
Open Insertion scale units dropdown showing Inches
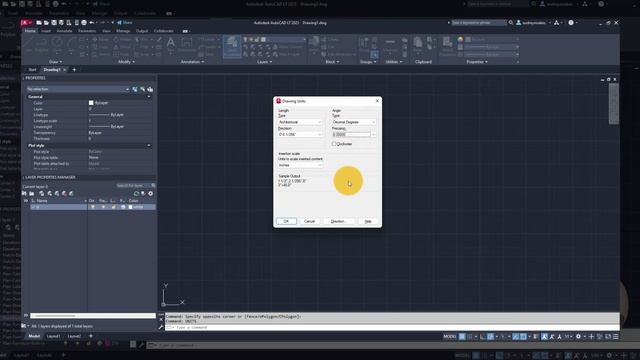pyautogui.click(x=300, y=165)
